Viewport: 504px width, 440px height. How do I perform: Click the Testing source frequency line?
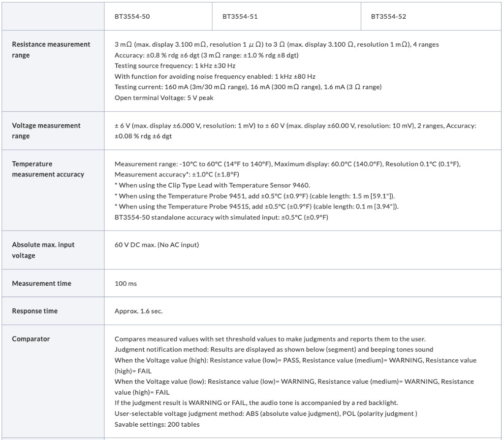[175, 66]
